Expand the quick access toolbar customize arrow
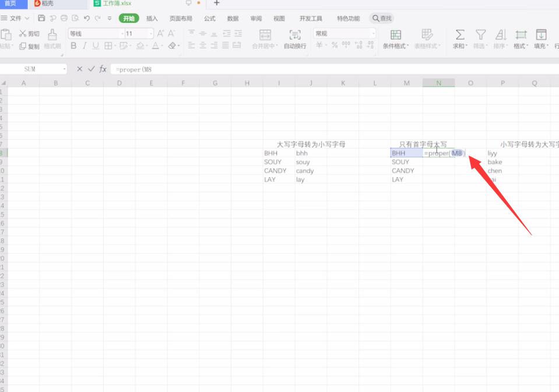This screenshot has height=392, width=559. click(x=110, y=18)
